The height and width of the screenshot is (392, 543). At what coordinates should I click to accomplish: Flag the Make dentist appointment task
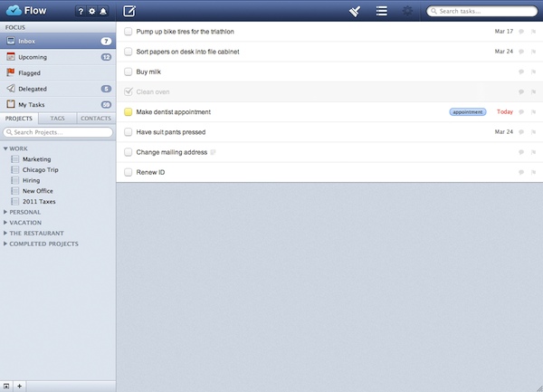533,112
